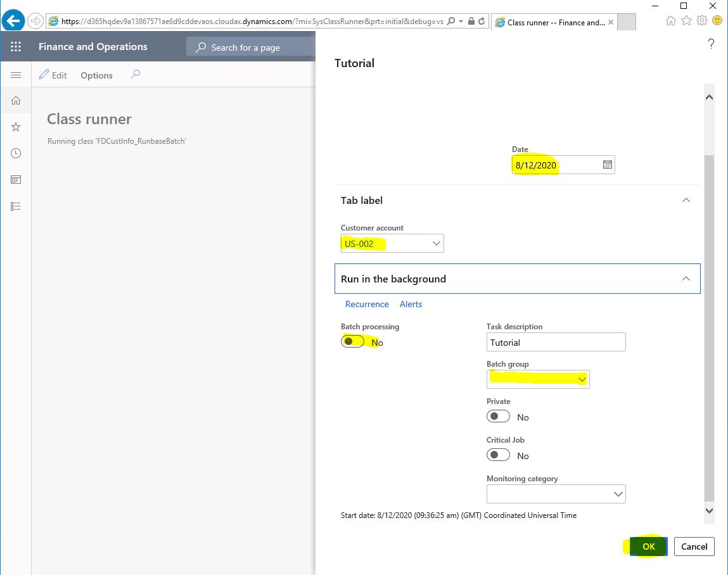
Task: Click the dialog scrollbar down arrow
Action: coord(709,510)
